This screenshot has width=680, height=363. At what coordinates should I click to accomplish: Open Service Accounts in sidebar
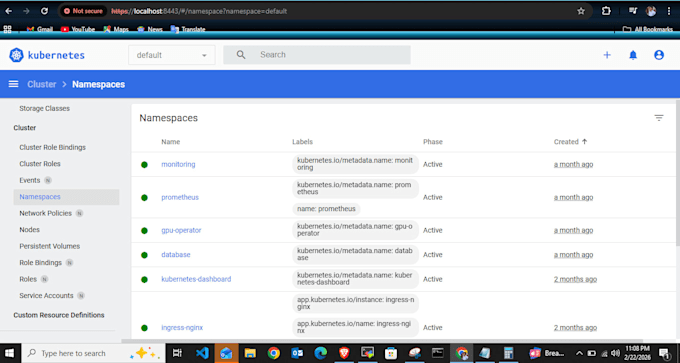46,296
